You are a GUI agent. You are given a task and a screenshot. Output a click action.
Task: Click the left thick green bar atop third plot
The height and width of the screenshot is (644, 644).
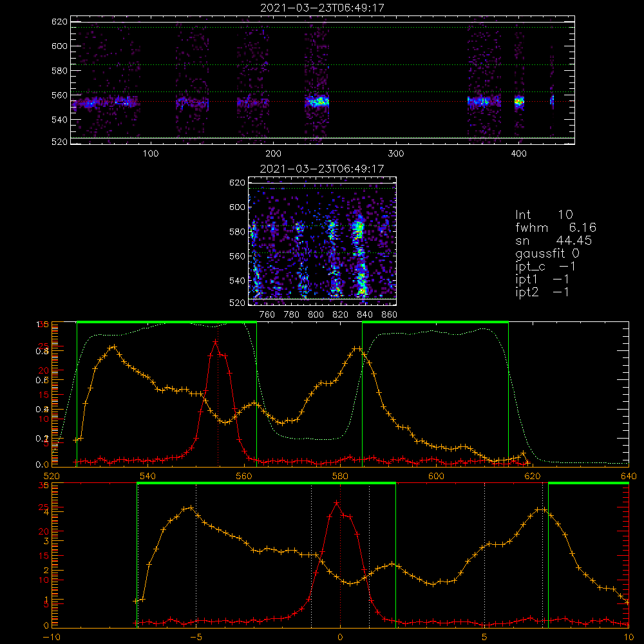point(167,322)
